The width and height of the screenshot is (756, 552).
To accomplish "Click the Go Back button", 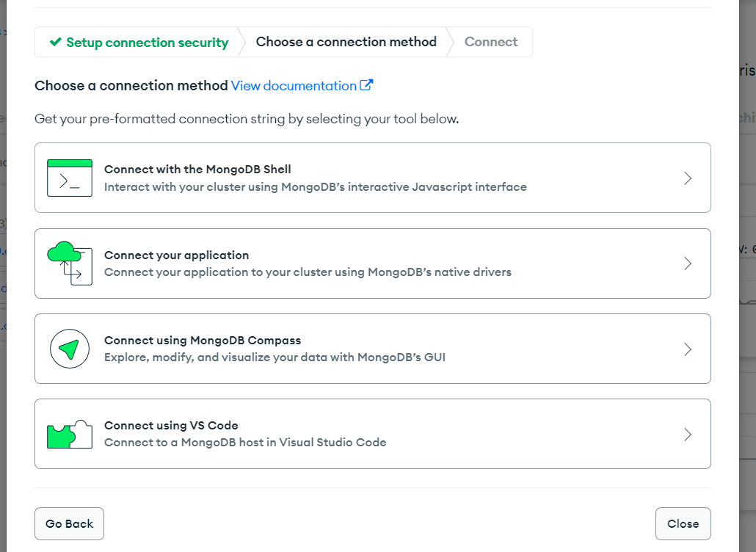I will (x=69, y=523).
